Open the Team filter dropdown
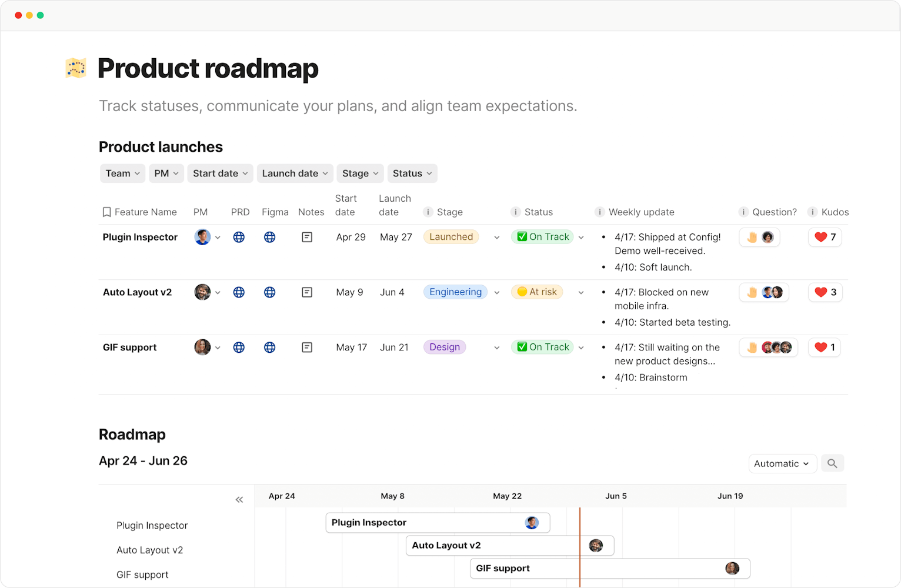The height and width of the screenshot is (588, 901). point(122,173)
